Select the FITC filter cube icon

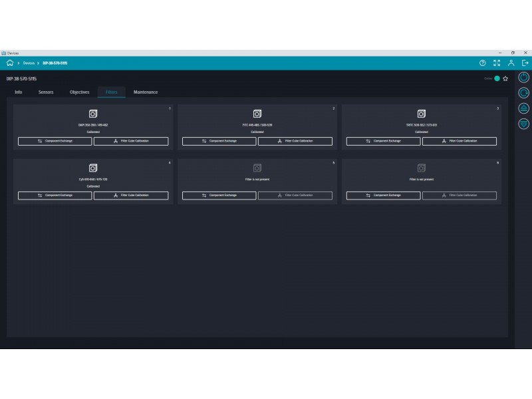[x=257, y=114]
